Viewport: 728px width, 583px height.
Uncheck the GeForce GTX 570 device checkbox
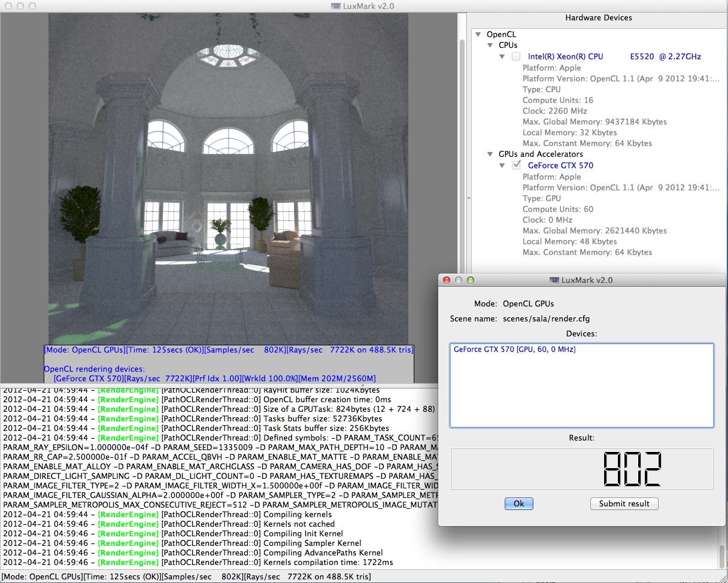tap(516, 165)
